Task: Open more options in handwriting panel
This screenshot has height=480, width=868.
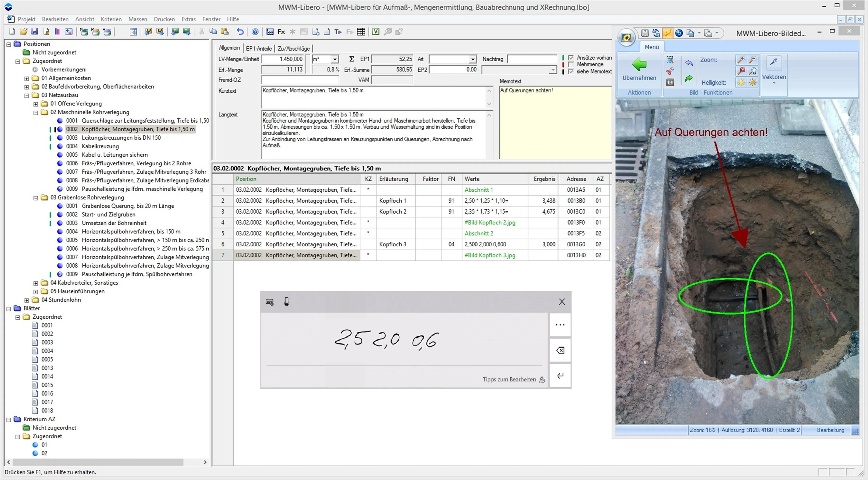Action: 560,325
